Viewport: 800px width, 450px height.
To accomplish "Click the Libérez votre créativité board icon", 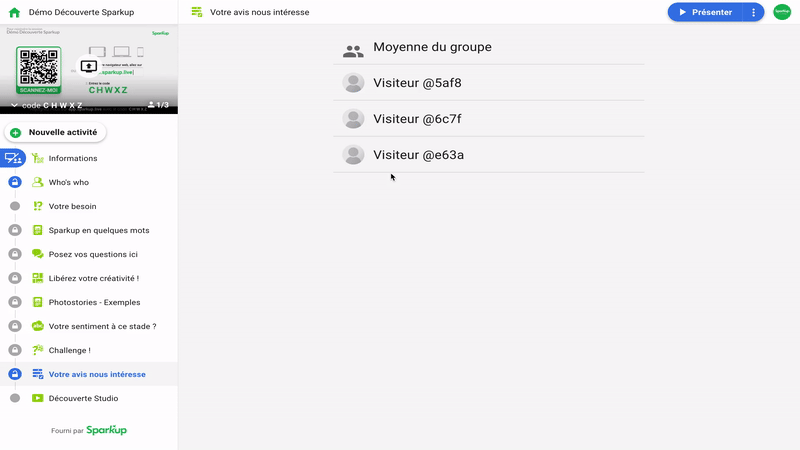I will click(37, 278).
